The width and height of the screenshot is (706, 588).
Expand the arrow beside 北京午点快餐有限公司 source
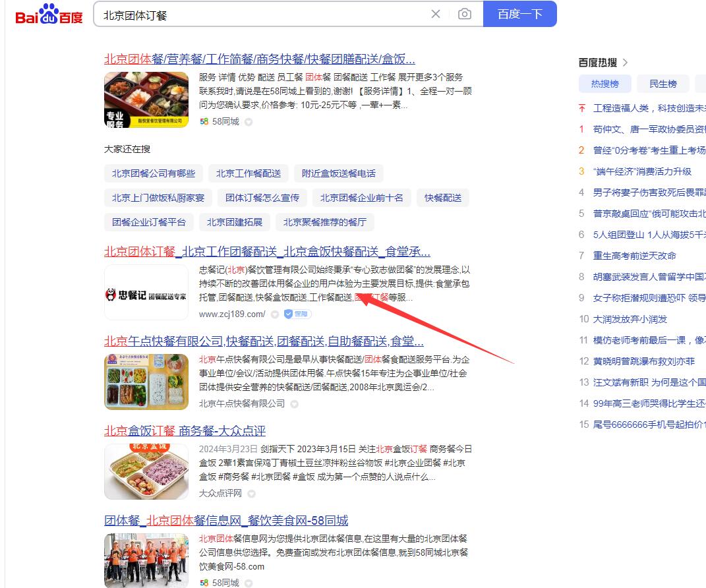pyautogui.click(x=295, y=403)
